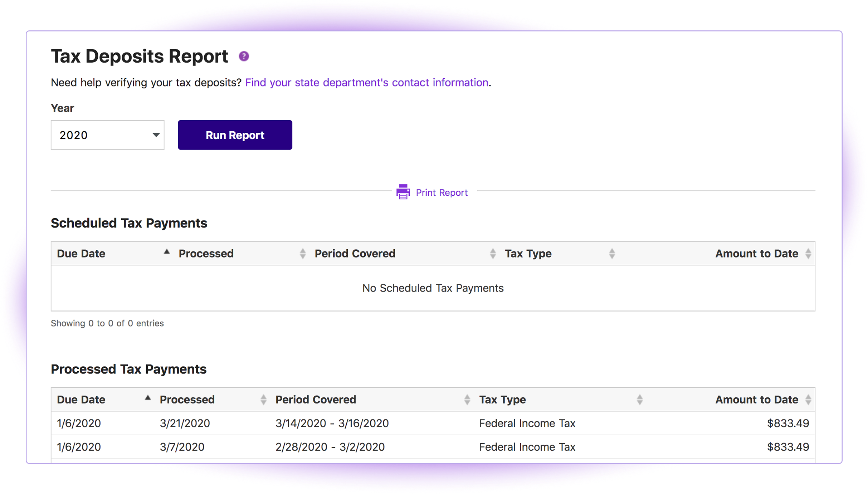Click the Tax Deposits Report title
This screenshot has height=494, width=868.
(139, 56)
